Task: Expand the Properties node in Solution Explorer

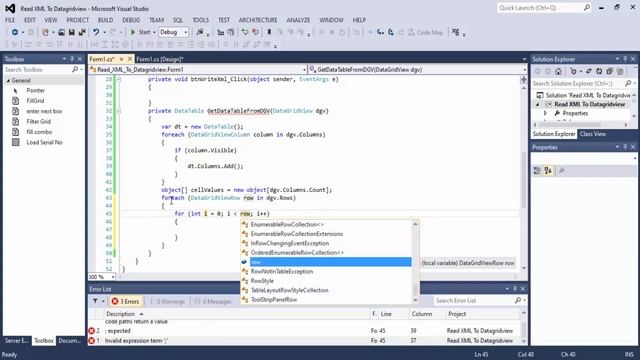Action: (x=545, y=113)
